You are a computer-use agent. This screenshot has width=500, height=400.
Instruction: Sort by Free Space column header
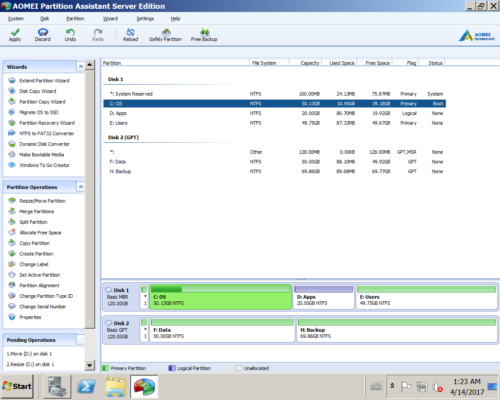375,63
